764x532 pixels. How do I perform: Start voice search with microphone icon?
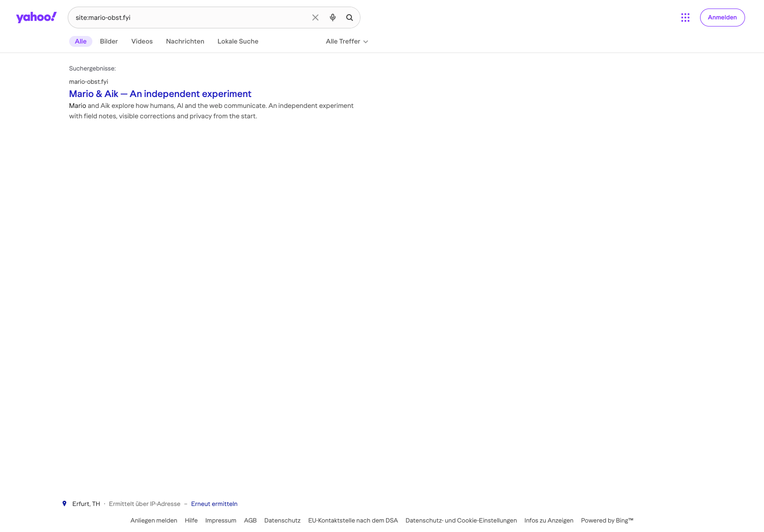(333, 18)
